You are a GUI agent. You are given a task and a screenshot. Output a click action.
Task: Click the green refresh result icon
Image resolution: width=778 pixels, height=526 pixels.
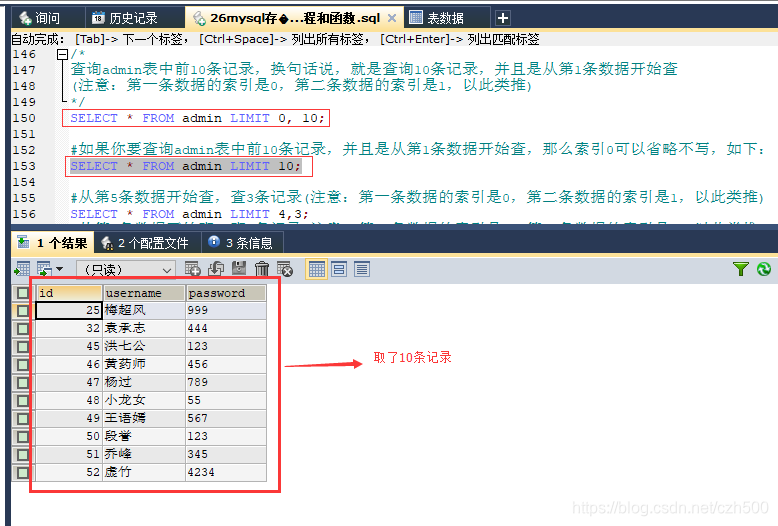pyautogui.click(x=764, y=269)
